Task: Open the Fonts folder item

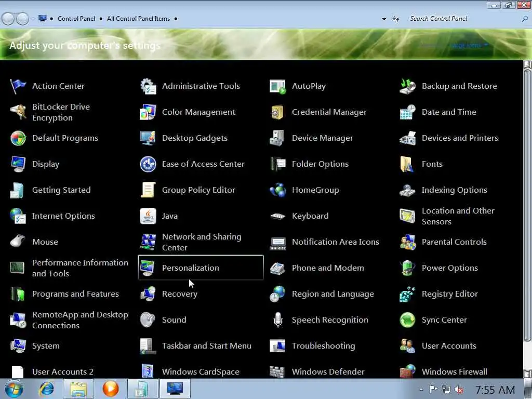Action: [421, 164]
